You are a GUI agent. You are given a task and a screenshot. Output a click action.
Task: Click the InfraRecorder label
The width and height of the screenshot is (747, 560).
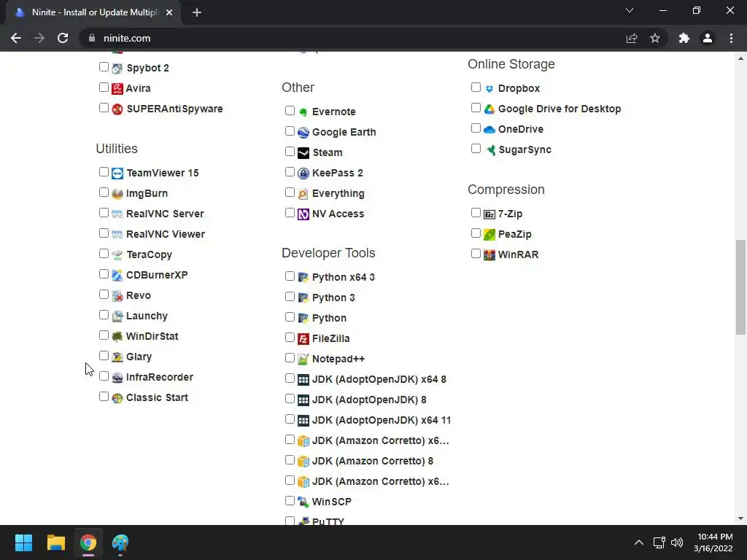point(160,377)
